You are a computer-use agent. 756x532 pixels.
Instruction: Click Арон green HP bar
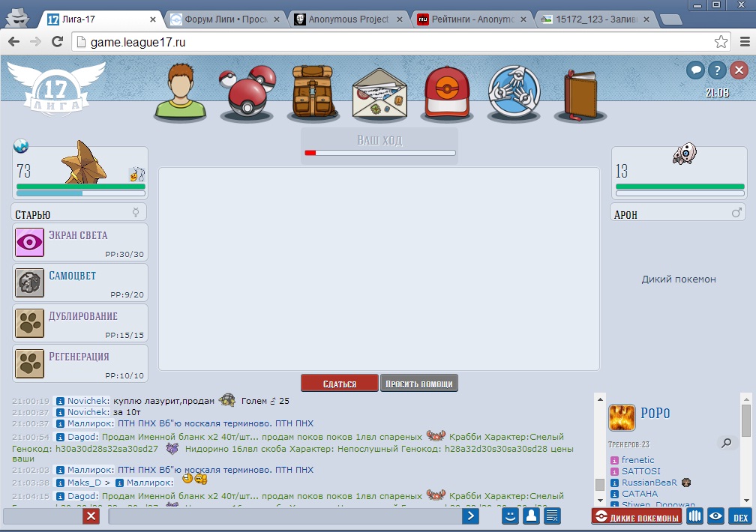coord(679,187)
